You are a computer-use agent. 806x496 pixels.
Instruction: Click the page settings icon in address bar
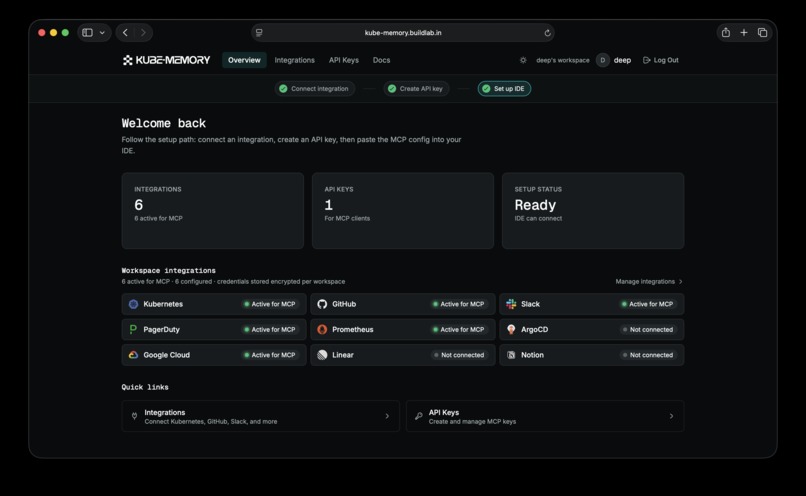pos(259,32)
